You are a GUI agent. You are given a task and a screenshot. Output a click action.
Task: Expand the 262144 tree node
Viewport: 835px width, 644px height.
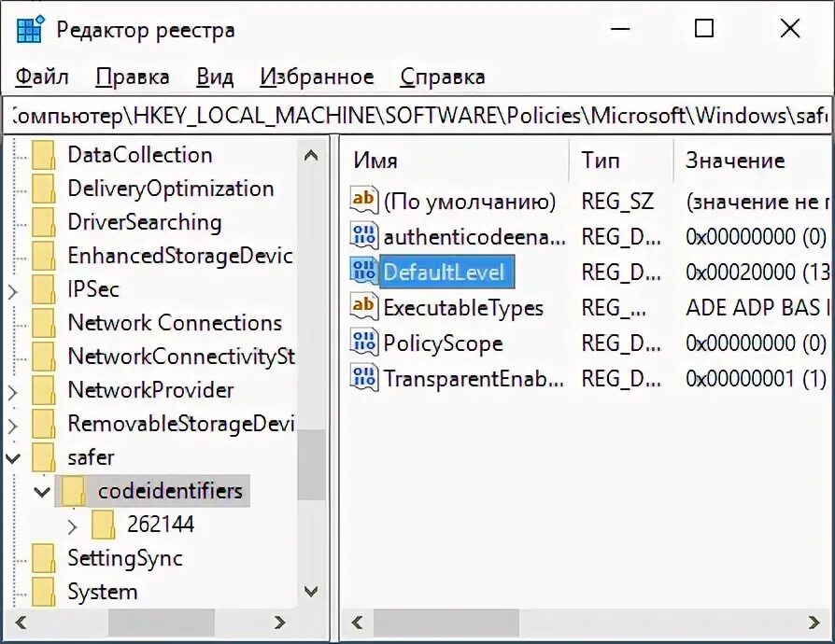(73, 527)
